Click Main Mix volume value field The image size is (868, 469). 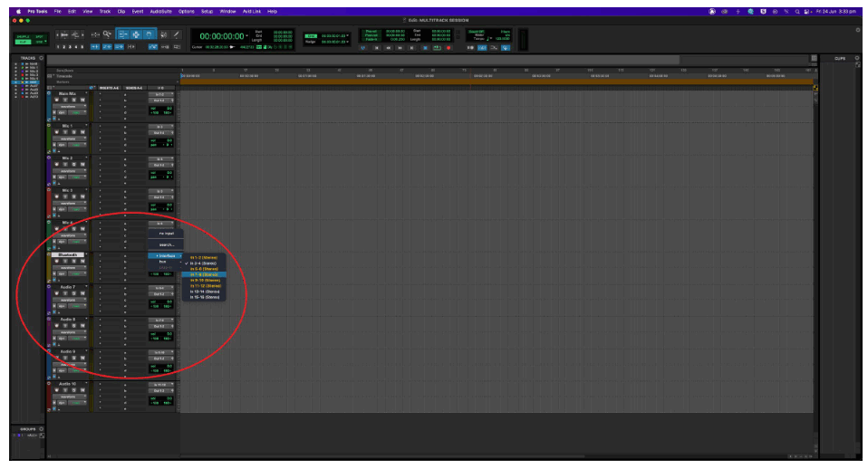point(161,109)
